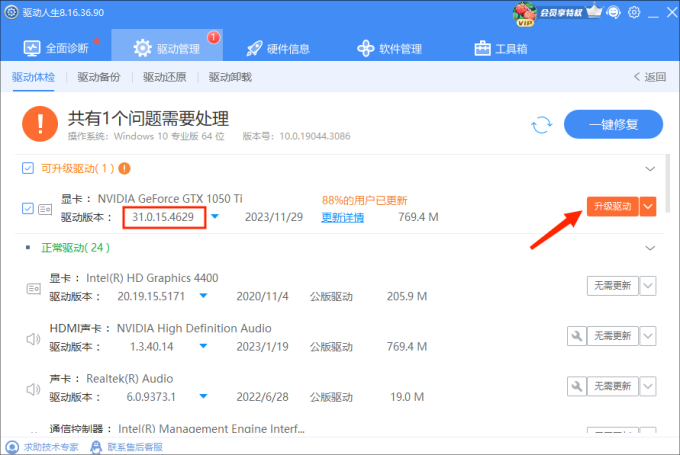Viewport: 680px width, 455px height.
Task: Click the VIP strawberry avatar icon
Action: (524, 13)
